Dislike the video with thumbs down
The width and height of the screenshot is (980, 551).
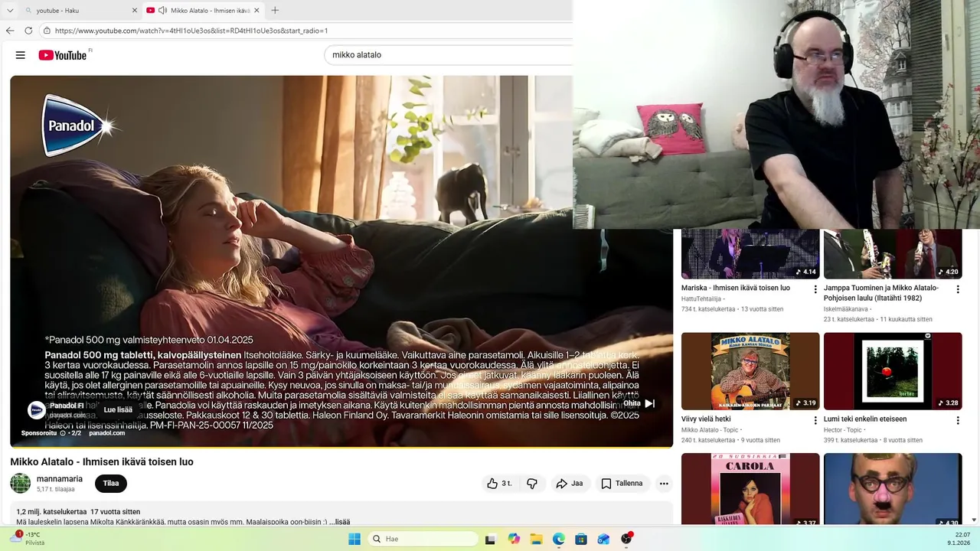[532, 484]
